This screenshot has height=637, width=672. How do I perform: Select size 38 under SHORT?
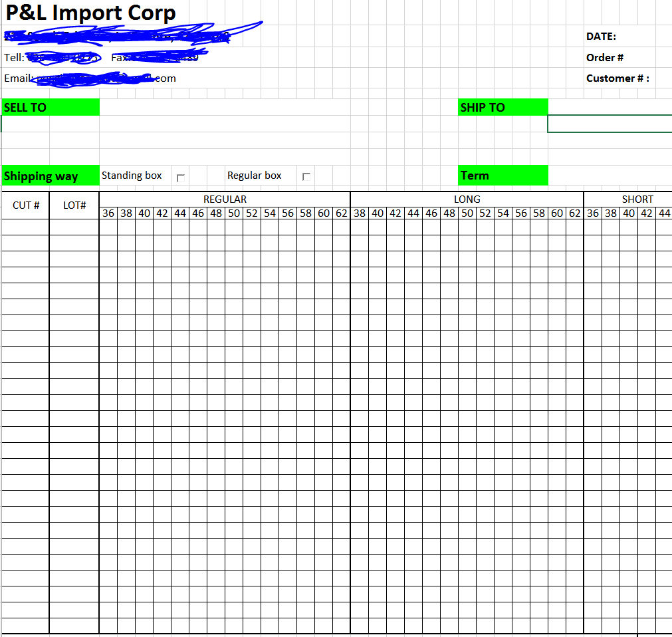pos(611,213)
